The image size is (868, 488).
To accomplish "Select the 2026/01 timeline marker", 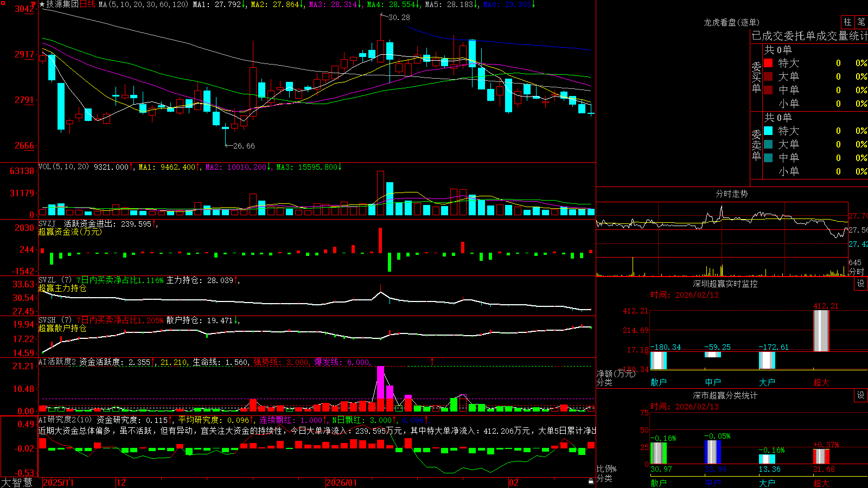I will (342, 483).
